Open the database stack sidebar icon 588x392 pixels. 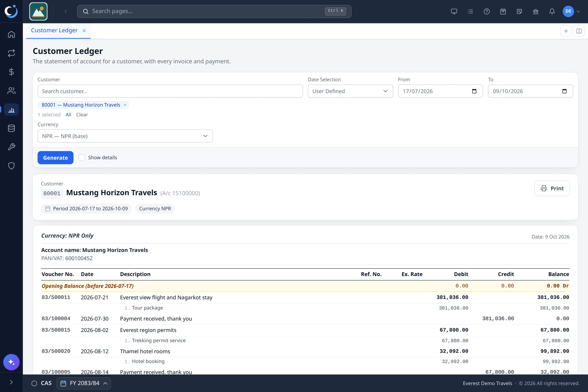pyautogui.click(x=11, y=128)
